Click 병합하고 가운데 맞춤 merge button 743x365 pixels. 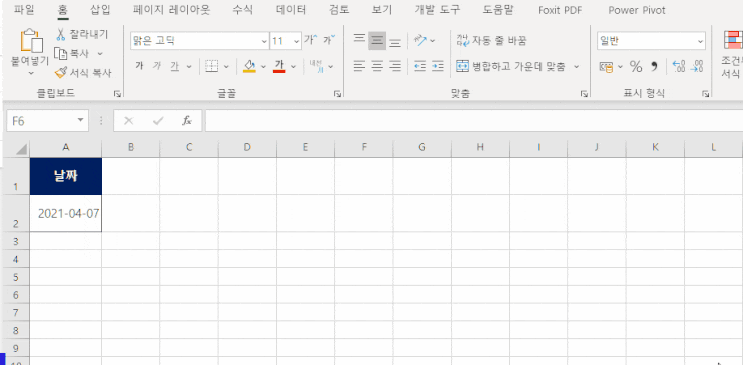(511, 66)
